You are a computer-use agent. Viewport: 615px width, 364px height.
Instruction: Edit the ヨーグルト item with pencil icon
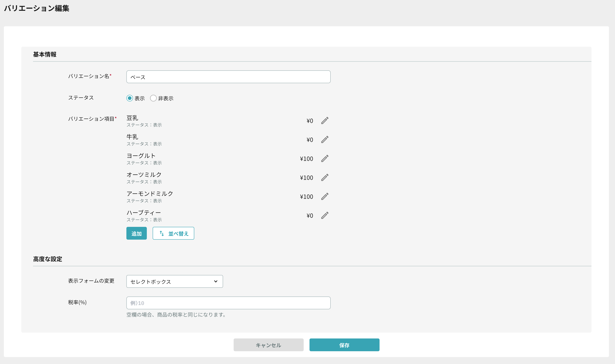pyautogui.click(x=324, y=159)
